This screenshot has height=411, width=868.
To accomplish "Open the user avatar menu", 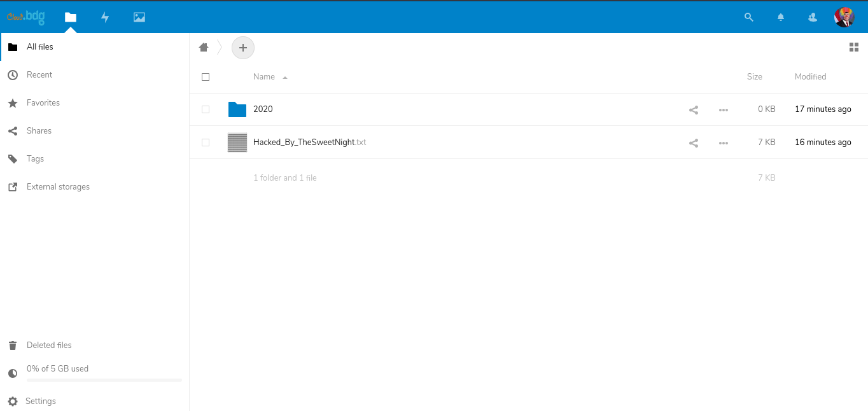I will point(844,17).
